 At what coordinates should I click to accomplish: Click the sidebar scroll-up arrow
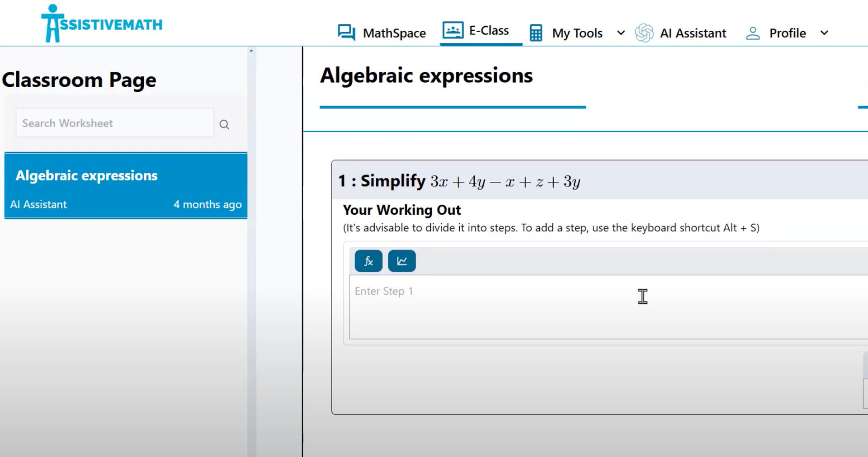point(251,51)
